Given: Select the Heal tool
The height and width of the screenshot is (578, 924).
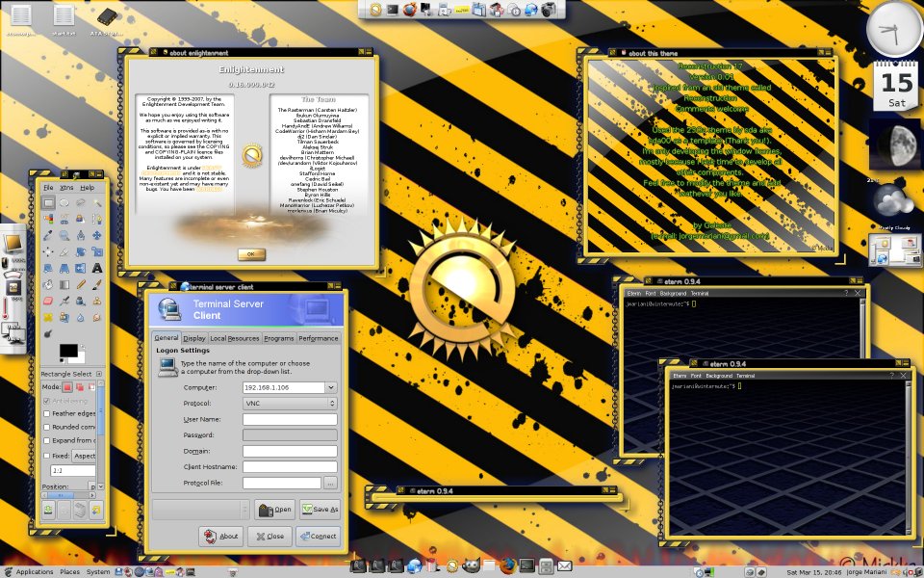Looking at the screenshot, I should point(48,318).
